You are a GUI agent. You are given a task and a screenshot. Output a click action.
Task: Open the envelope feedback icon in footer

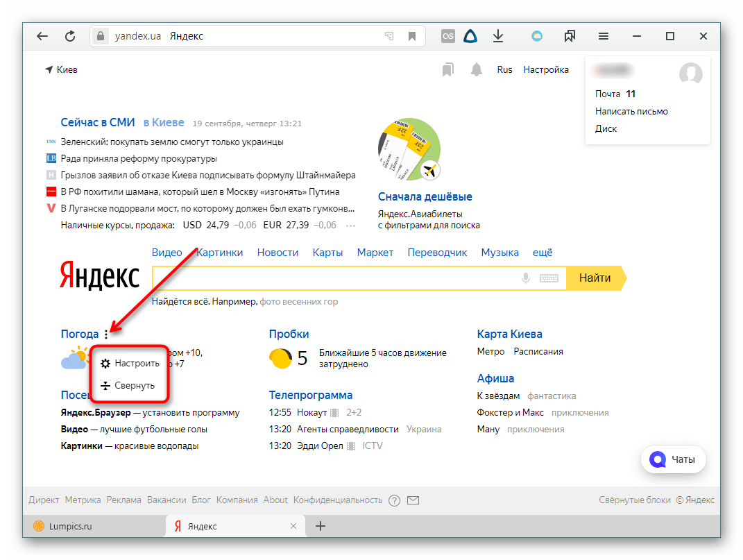(x=413, y=500)
